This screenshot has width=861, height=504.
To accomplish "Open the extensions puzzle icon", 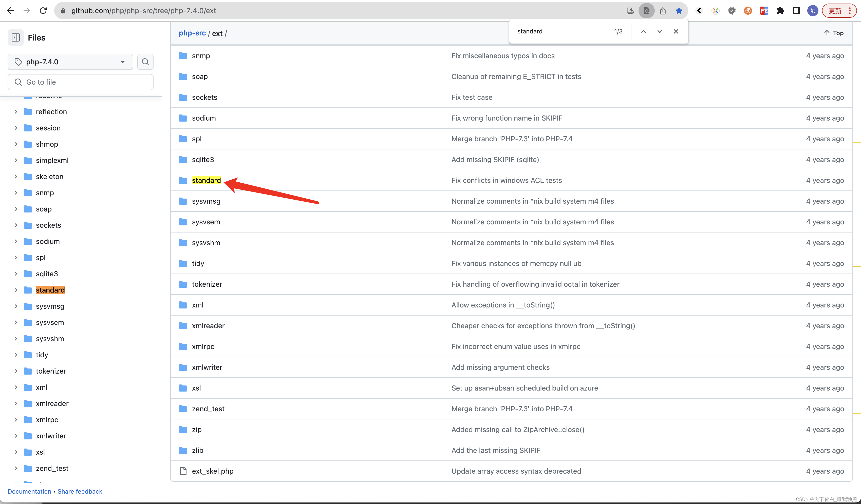I will pyautogui.click(x=780, y=11).
